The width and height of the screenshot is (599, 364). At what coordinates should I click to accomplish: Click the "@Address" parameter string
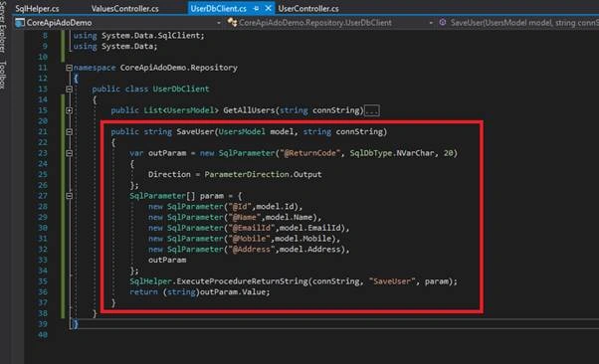[x=252, y=250]
